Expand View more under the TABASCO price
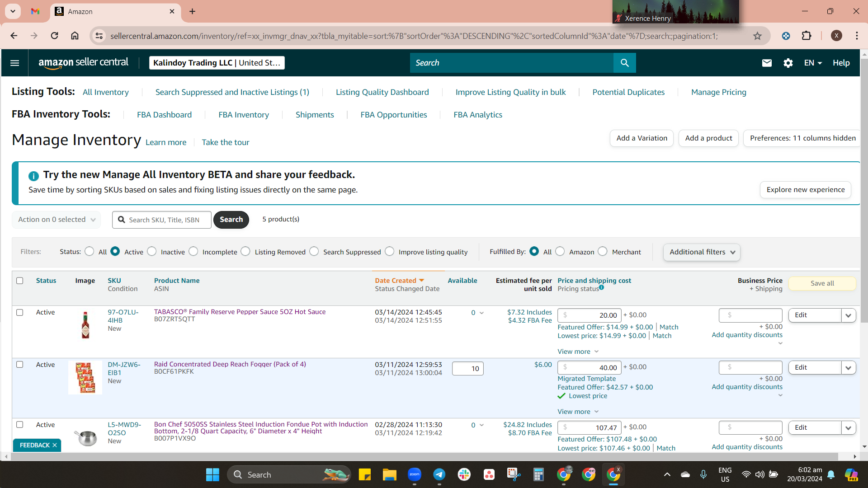 pyautogui.click(x=578, y=352)
